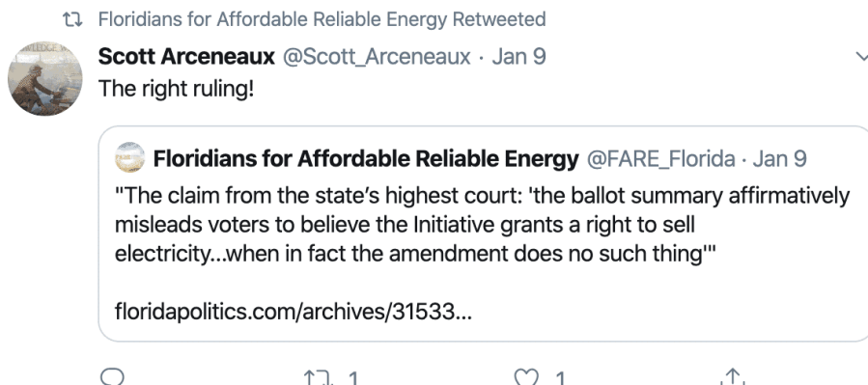Click the Scott Arceneaux display name

[186, 56]
